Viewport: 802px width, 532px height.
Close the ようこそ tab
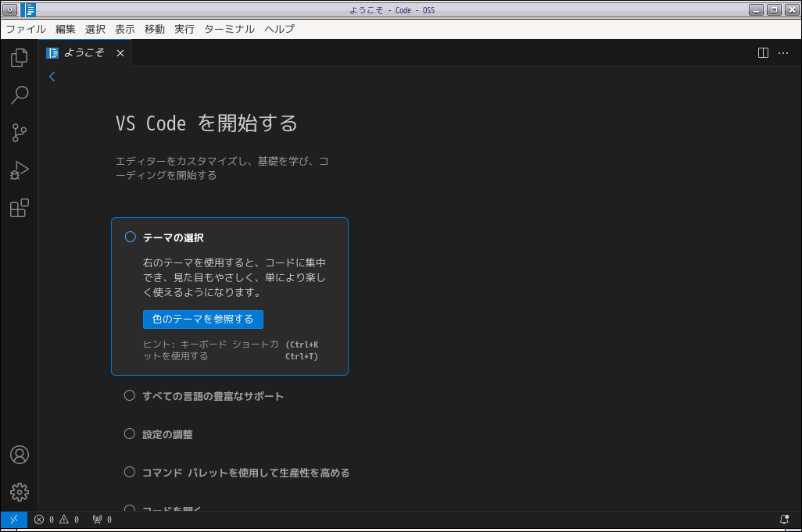pos(120,53)
